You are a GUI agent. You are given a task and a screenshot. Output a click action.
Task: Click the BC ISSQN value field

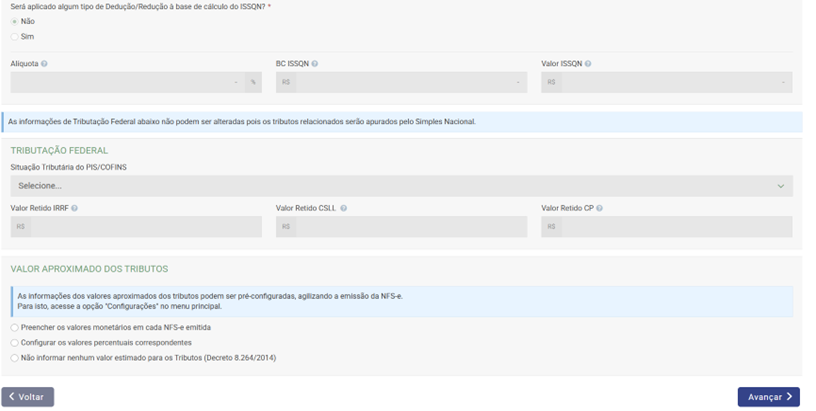click(x=411, y=83)
